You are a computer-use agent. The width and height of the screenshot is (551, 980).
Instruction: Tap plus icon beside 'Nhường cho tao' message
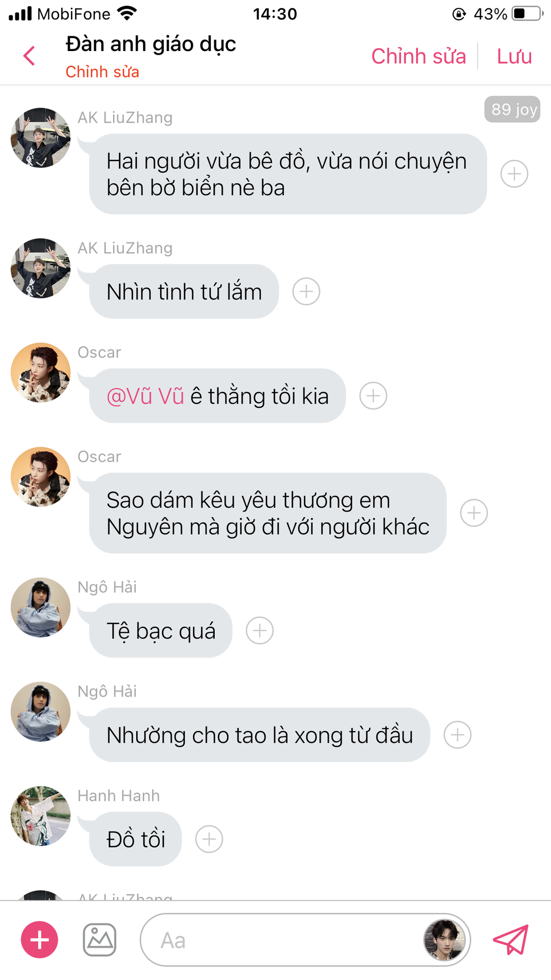point(458,735)
